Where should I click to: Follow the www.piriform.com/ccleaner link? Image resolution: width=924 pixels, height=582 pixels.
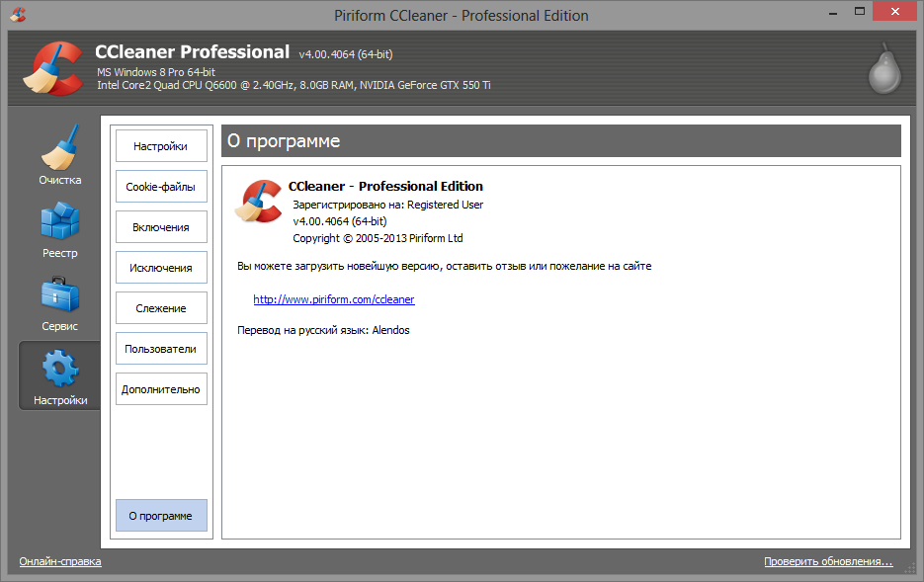[x=334, y=299]
